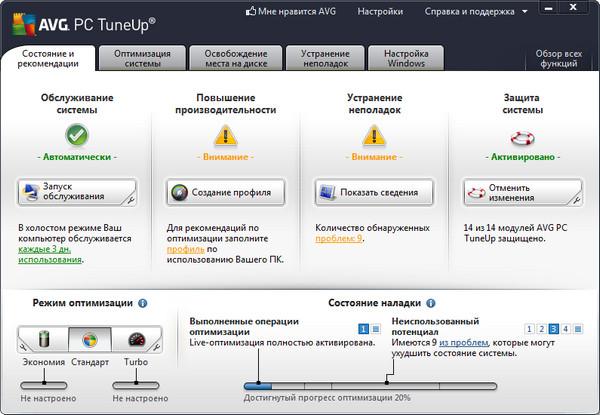Image resolution: width=600 pixels, height=415 pixels.
Task: Click Turbo Не настроено indicator bar
Action: click(x=136, y=385)
